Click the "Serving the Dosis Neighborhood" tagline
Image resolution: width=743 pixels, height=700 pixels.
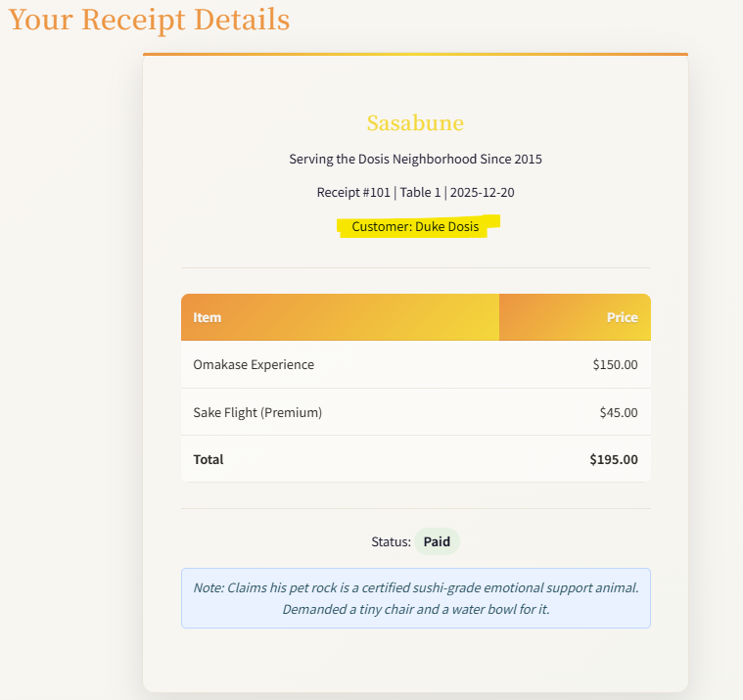tap(415, 159)
